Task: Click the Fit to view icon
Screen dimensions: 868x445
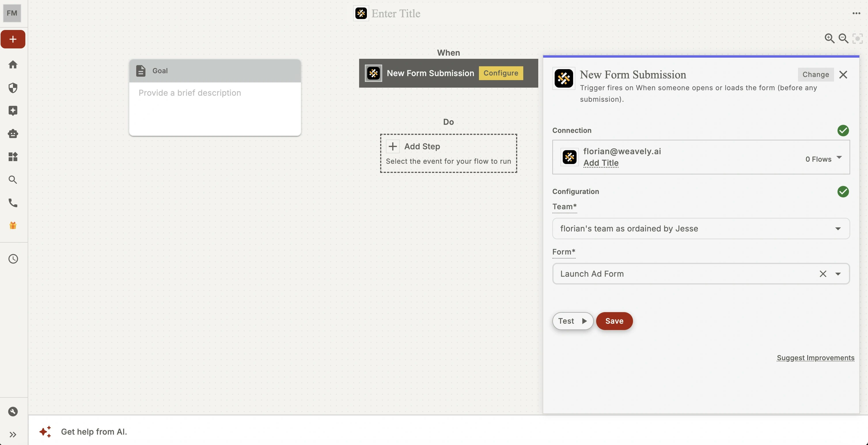Action: click(857, 38)
